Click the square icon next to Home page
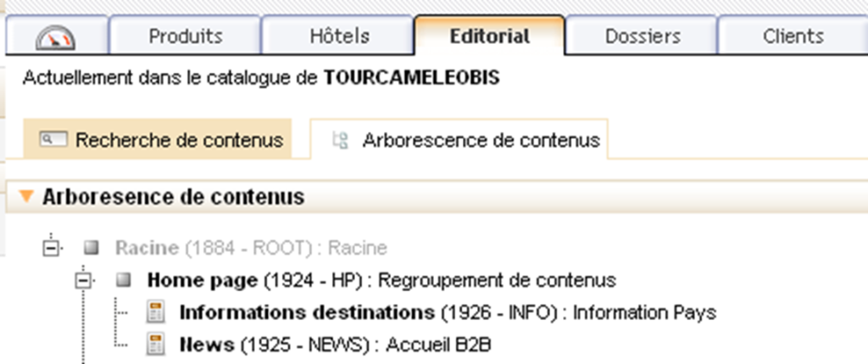Screen dimensions: 868x364 124,280
